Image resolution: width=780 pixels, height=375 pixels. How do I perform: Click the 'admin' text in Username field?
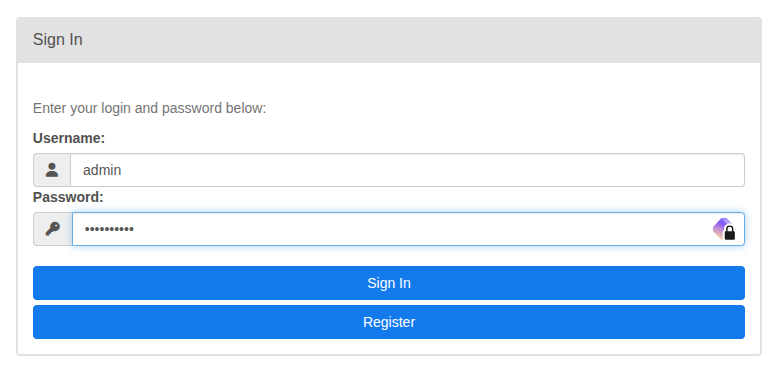[x=102, y=170]
